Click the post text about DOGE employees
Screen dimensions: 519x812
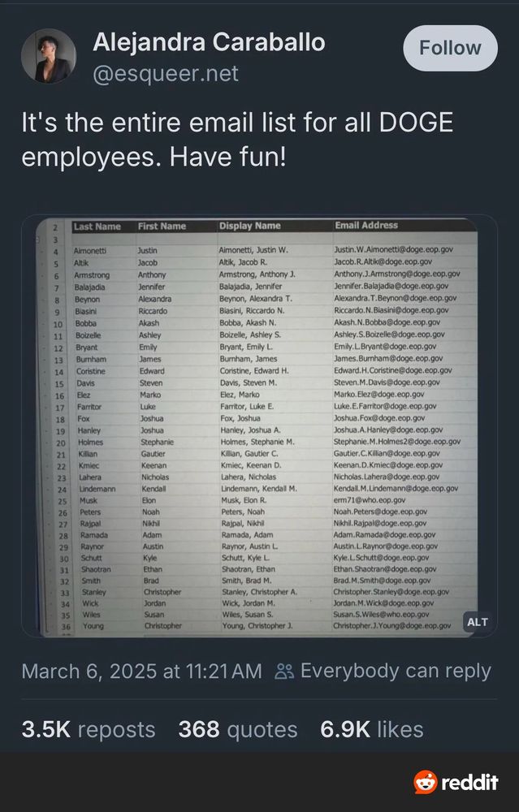pos(237,140)
